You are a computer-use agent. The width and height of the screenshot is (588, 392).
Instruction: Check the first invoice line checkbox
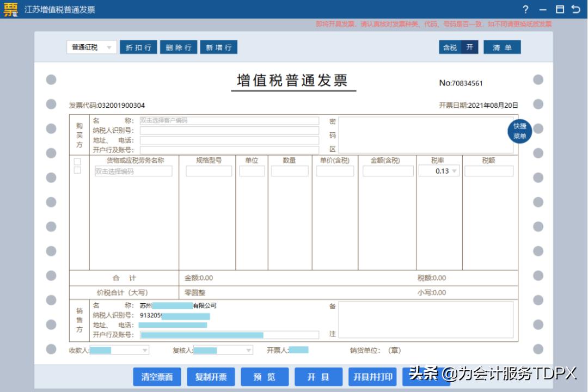(76, 161)
